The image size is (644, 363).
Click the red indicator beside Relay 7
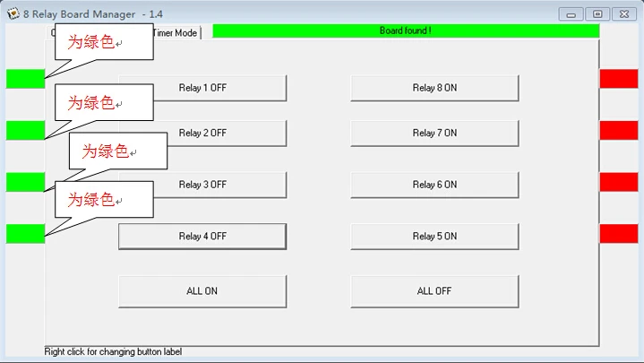coord(619,130)
